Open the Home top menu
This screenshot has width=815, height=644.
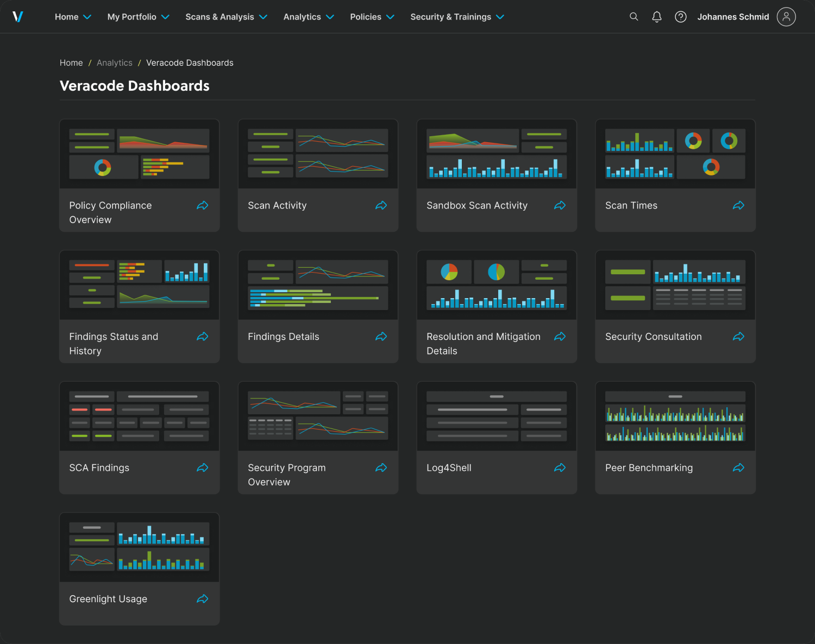coord(67,17)
